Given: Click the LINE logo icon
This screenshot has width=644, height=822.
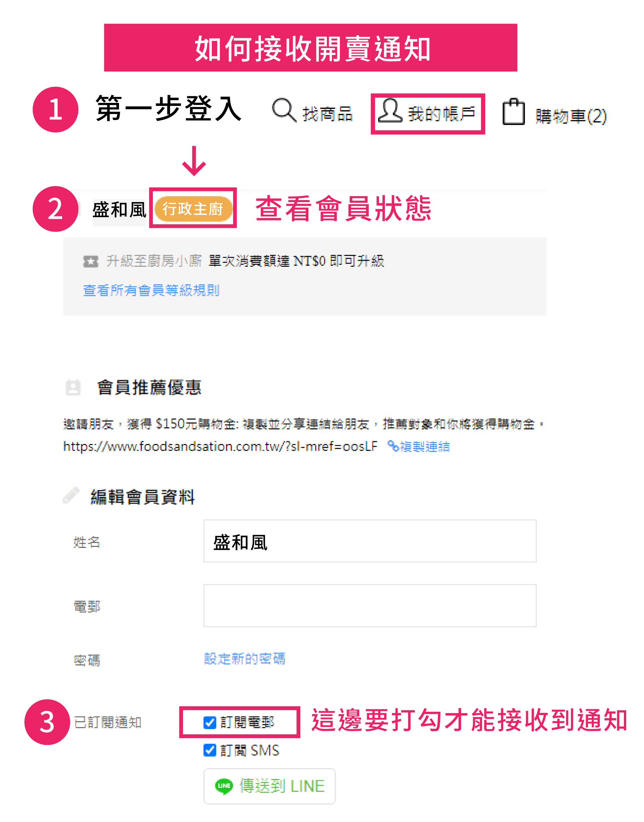Looking at the screenshot, I should [x=224, y=786].
